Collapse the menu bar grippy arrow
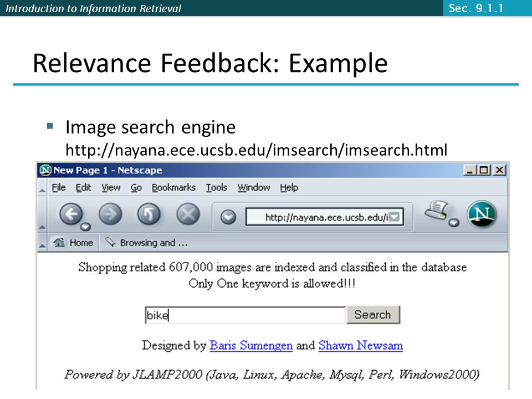The width and height of the screenshot is (532, 399). pyautogui.click(x=42, y=191)
